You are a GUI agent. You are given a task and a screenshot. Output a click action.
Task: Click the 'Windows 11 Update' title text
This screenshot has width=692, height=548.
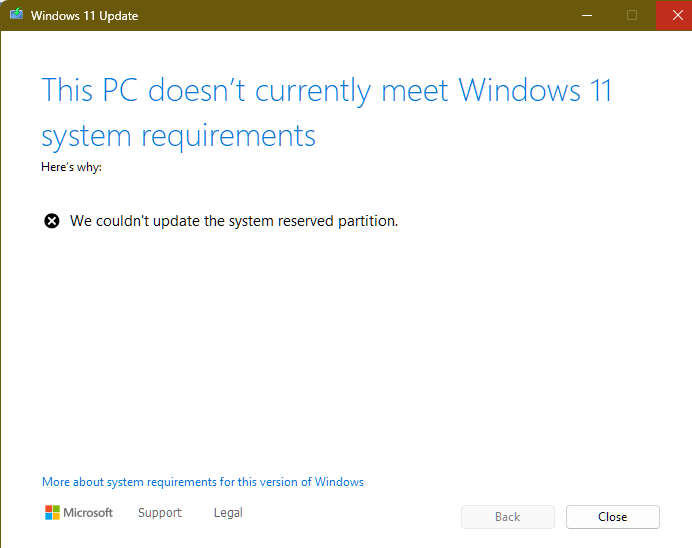(84, 16)
